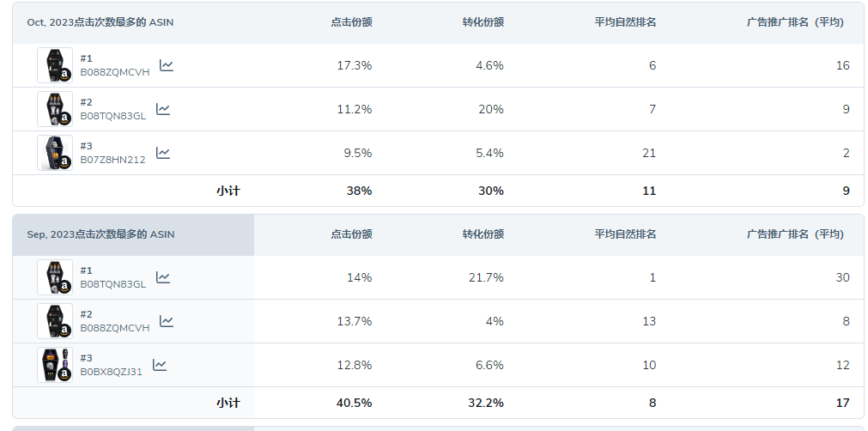Open ASIN link B08TQN83GL in September table
Viewport: 868px width, 431px height.
point(113,284)
